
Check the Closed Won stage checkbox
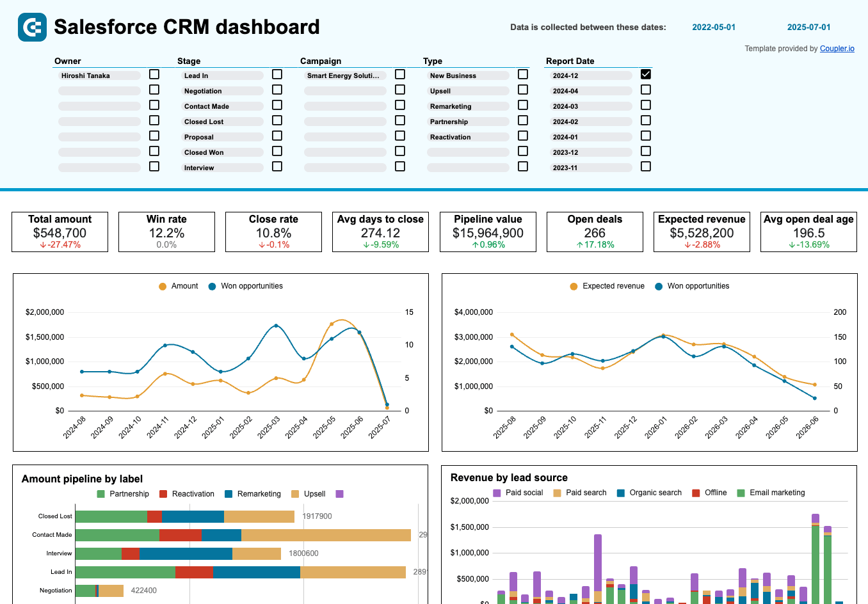point(277,151)
